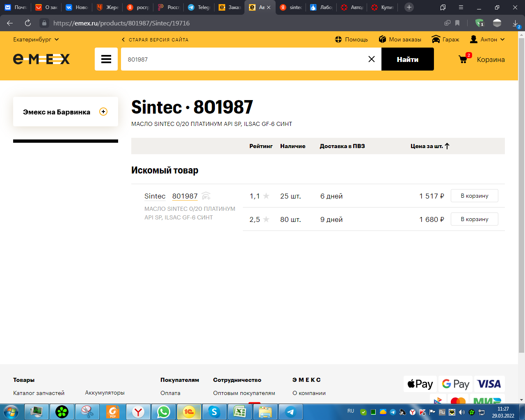Click the rating star in the 1,1 row
Image resolution: width=525 pixels, height=420 pixels.
click(266, 196)
